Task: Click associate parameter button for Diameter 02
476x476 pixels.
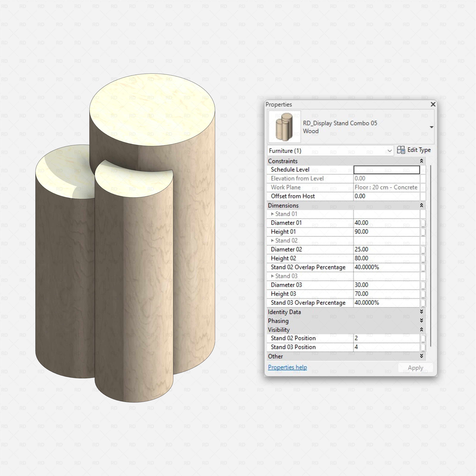Action: pyautogui.click(x=423, y=250)
